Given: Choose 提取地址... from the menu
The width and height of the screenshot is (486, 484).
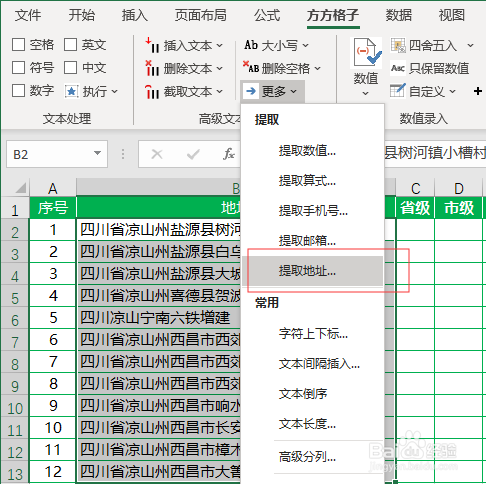Looking at the screenshot, I should [313, 271].
